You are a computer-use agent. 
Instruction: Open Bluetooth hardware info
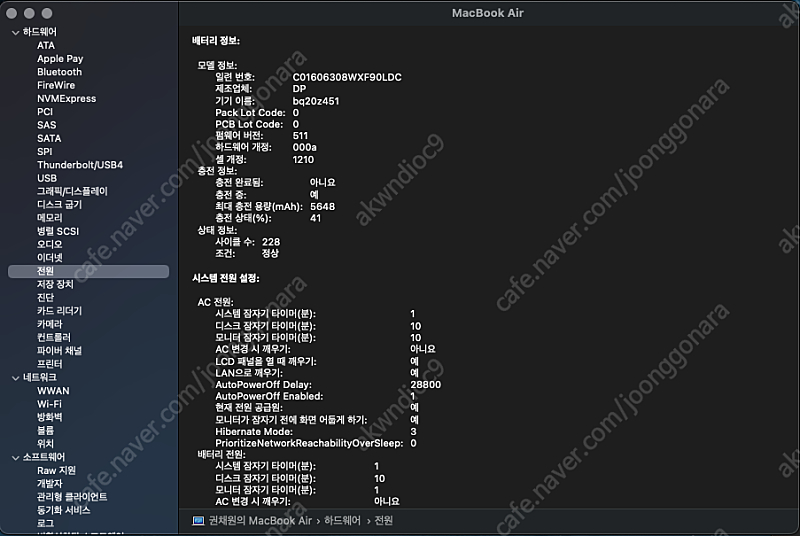click(x=59, y=72)
